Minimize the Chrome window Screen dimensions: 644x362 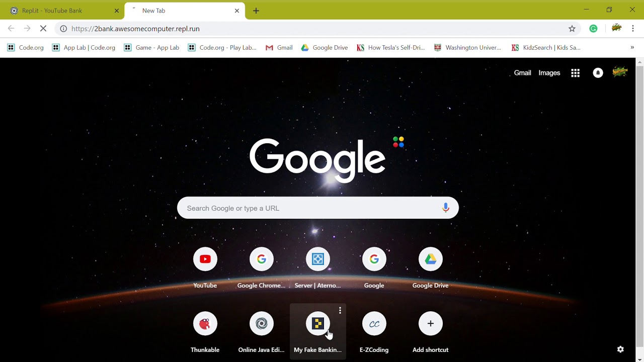click(587, 10)
